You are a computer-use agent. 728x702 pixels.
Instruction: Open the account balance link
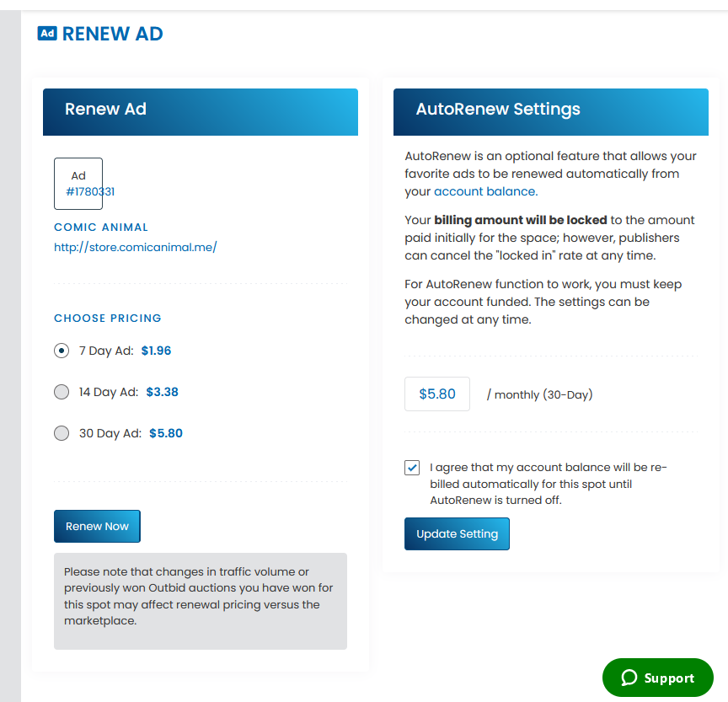point(485,191)
